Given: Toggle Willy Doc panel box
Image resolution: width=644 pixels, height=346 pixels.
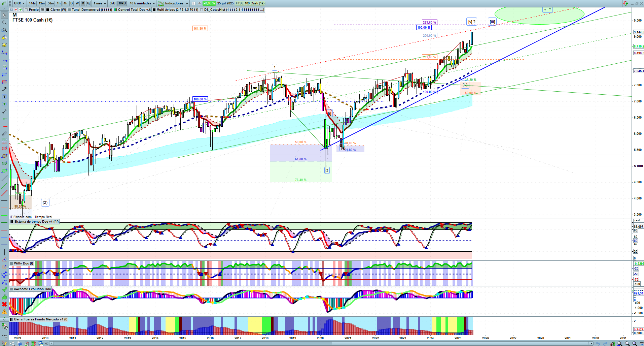Looking at the screenshot, I should 12,263.
